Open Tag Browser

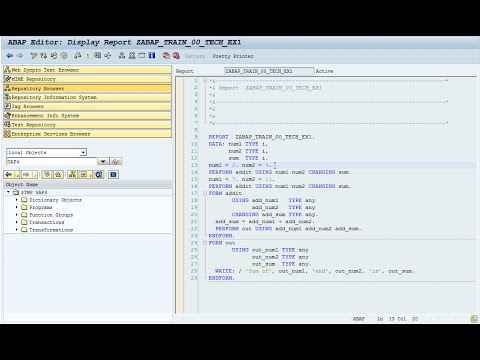pos(88,106)
